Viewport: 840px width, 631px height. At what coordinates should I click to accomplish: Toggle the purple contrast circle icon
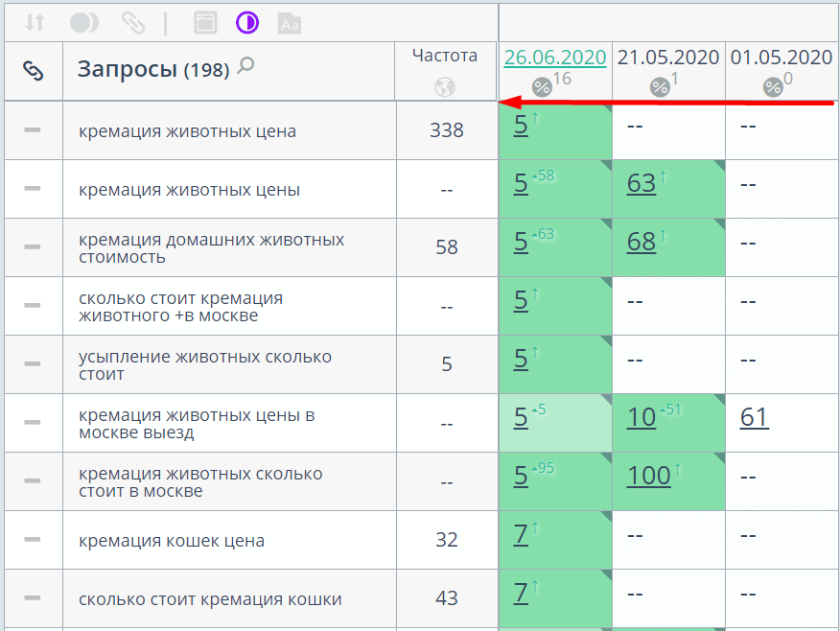[x=247, y=23]
